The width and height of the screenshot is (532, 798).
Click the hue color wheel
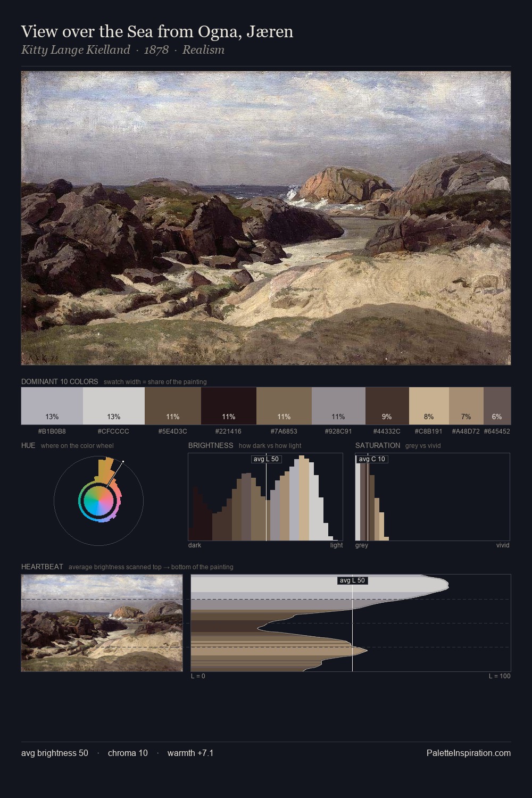pyautogui.click(x=98, y=501)
